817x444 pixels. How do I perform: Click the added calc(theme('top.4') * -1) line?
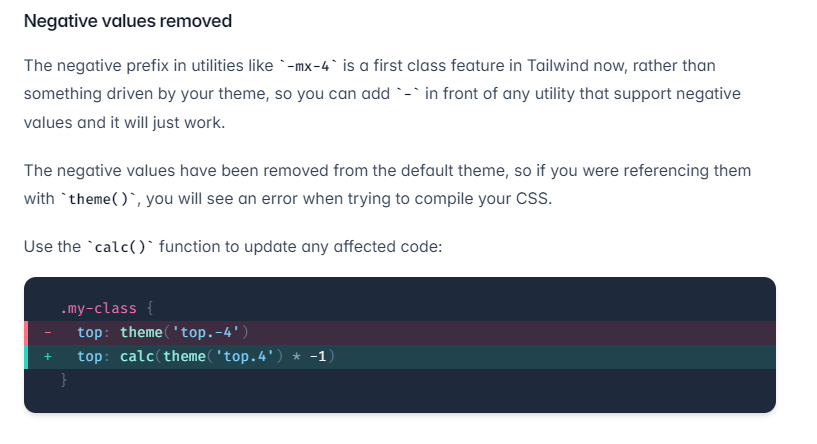[400, 356]
